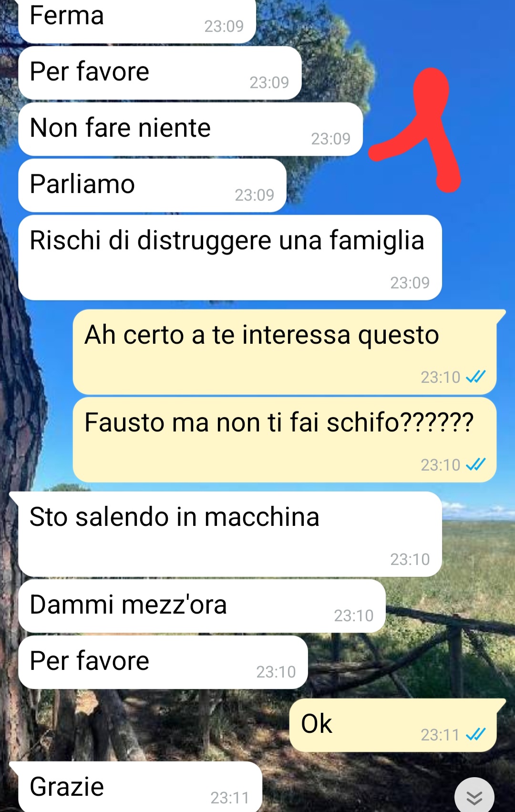515x812 pixels.
Task: Select the 'Per favore' message at 23:10
Action: [x=163, y=662]
